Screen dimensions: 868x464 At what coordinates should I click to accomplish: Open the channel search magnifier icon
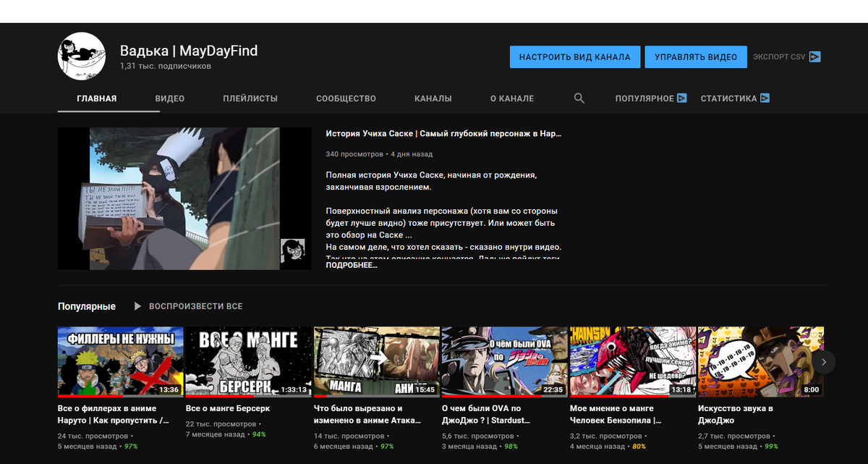579,98
